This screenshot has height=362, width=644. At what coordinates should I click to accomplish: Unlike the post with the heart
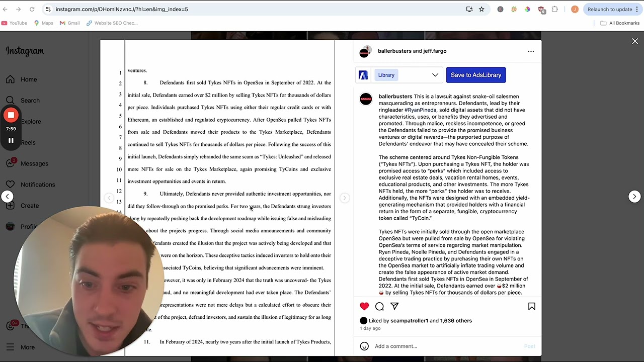[x=364, y=306]
